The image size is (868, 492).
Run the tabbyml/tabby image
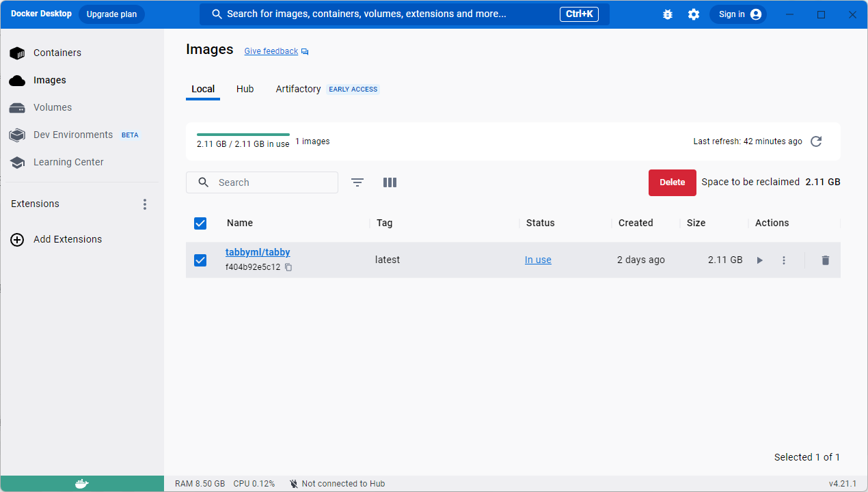point(759,260)
